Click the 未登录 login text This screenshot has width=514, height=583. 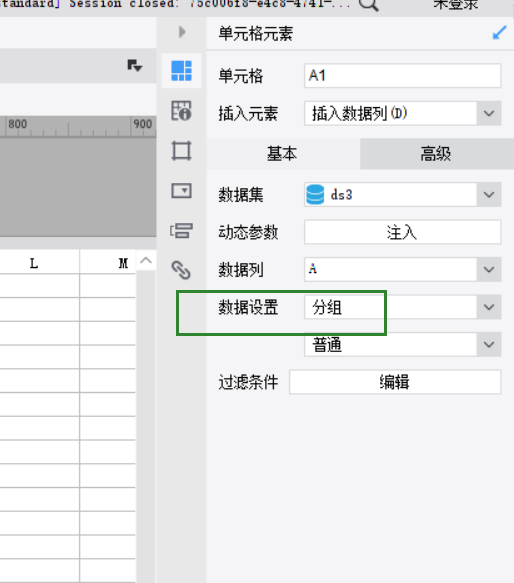click(456, 5)
